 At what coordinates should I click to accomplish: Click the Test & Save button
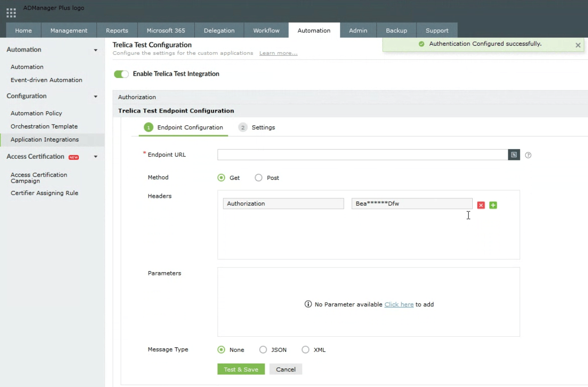coord(241,369)
